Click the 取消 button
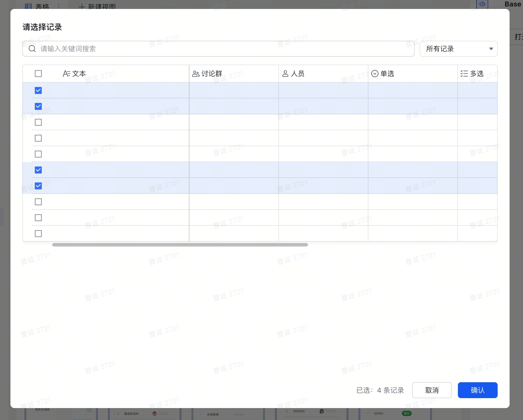This screenshot has width=523, height=420. click(x=432, y=390)
